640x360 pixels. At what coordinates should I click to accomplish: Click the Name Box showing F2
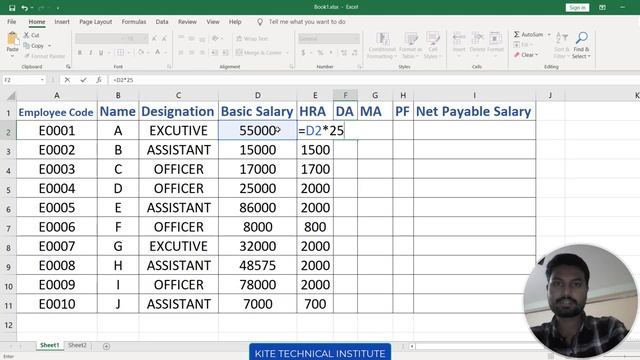(21, 80)
